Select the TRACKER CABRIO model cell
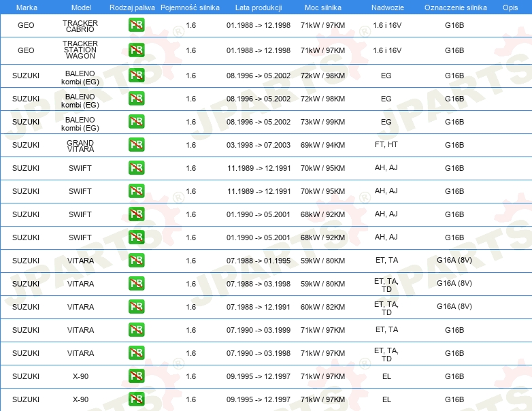532x411 pixels. [80, 26]
